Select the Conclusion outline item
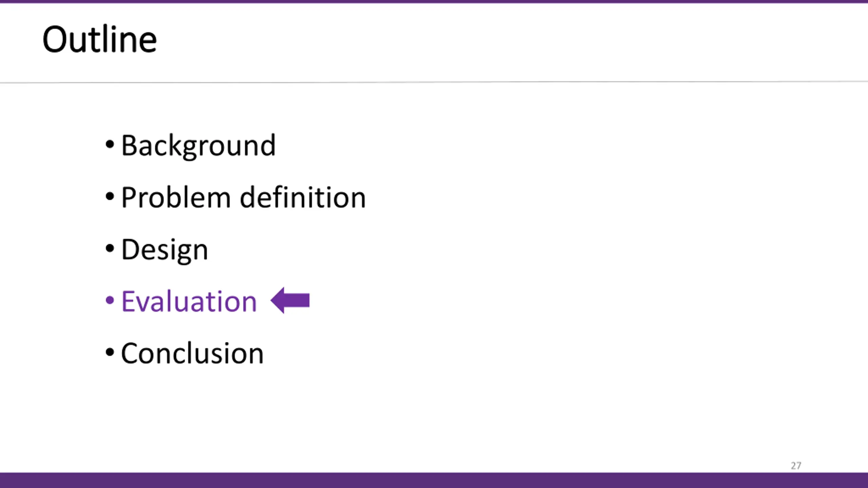868x488 pixels. tap(192, 353)
